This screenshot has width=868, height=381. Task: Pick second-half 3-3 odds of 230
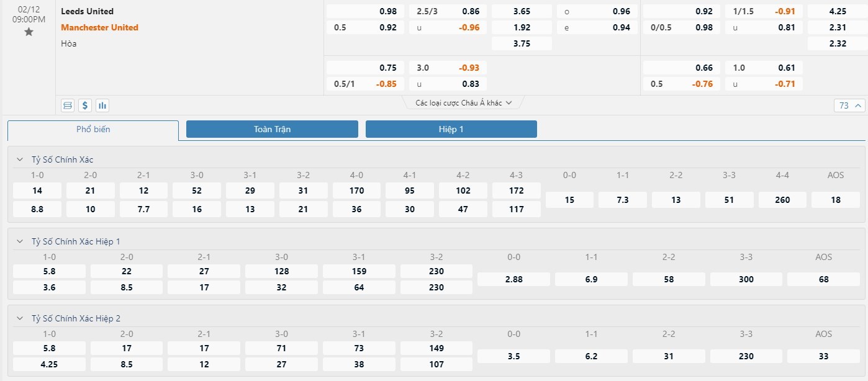(746, 356)
